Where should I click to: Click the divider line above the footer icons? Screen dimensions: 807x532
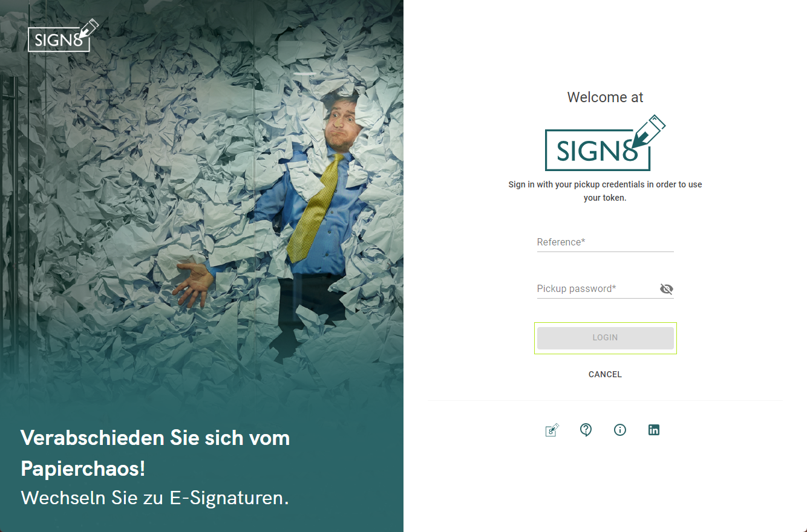coord(605,400)
